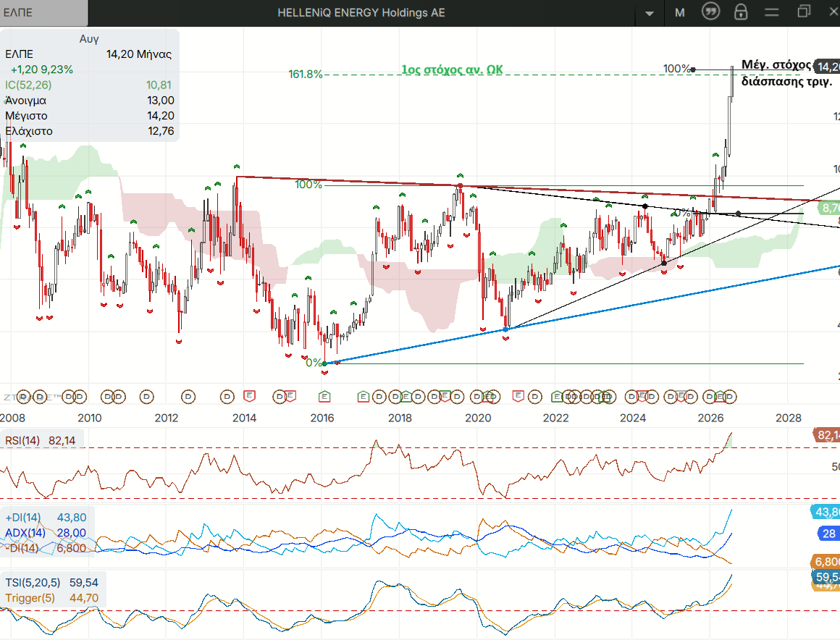The image size is (840, 640).
Task: Select the HELLENiQ ENERGY Holdings AE title
Action: coord(361,13)
